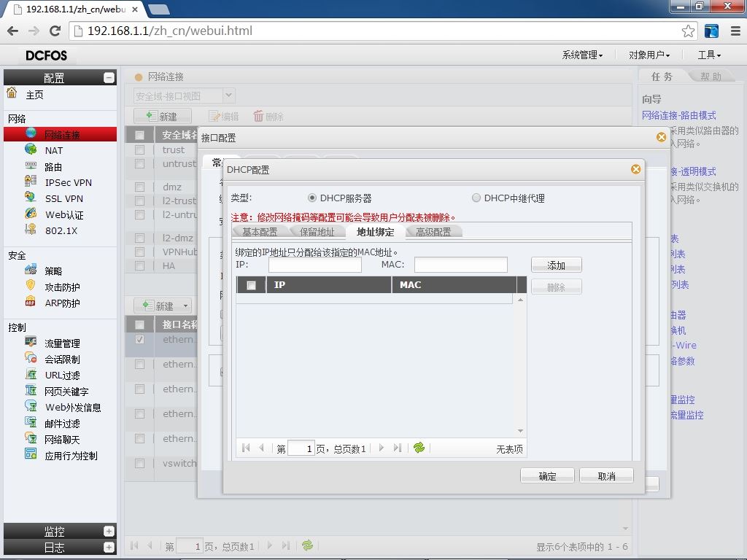Screen dimensions: 747x560
Task: Check the HA zone row checkbox
Action: (x=139, y=265)
